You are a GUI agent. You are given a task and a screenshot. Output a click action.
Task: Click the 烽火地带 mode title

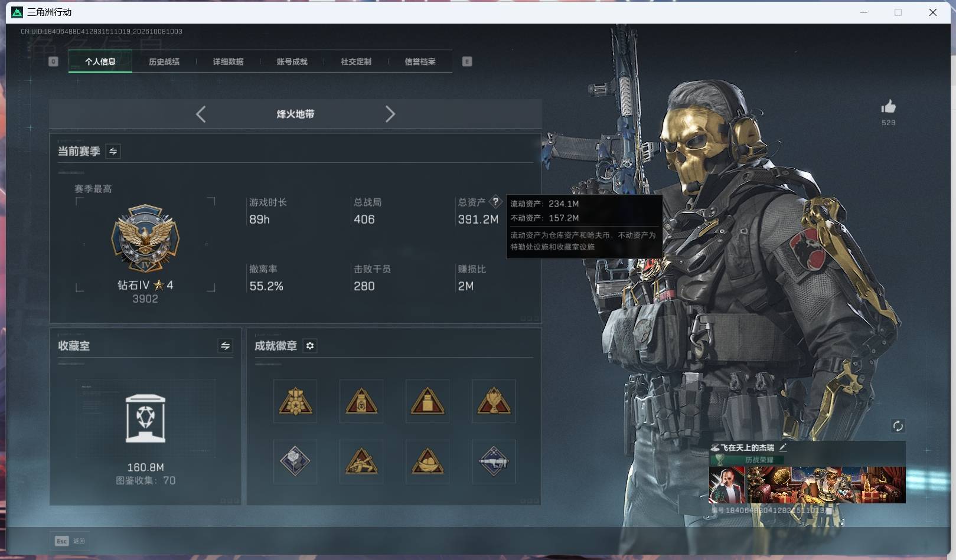click(x=295, y=114)
